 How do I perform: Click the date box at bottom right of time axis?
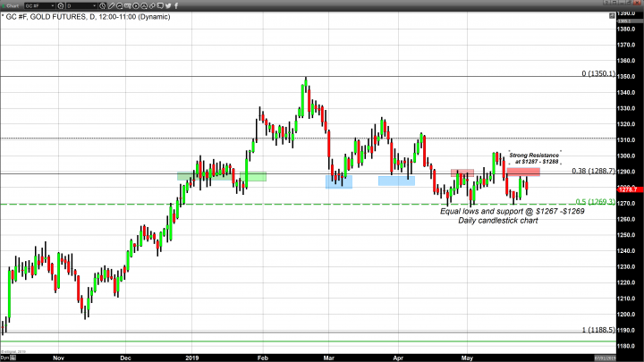(606, 358)
